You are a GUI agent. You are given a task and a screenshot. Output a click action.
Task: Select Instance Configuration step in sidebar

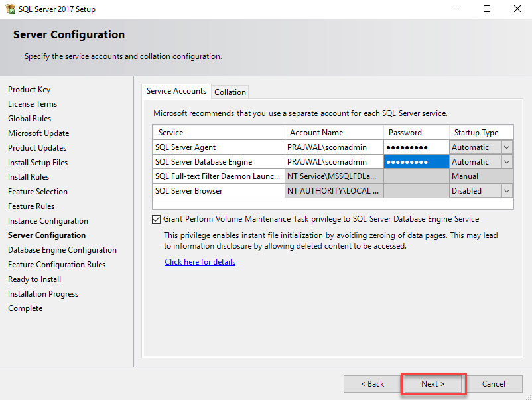click(48, 221)
